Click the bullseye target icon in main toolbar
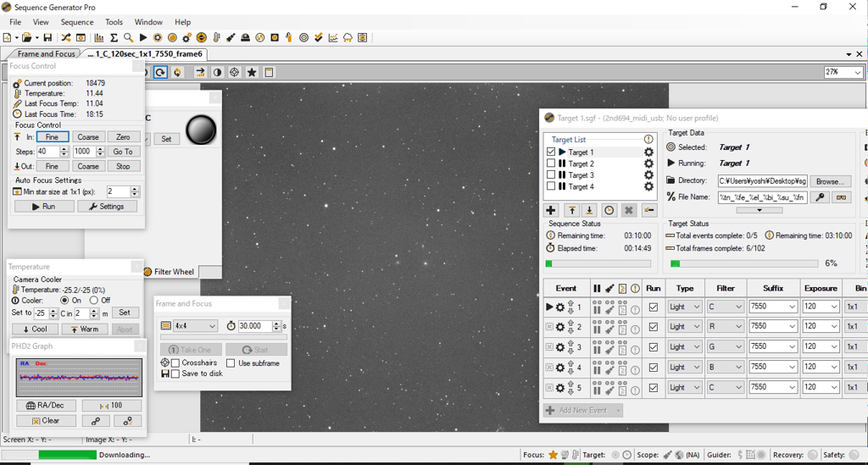 tap(303, 37)
